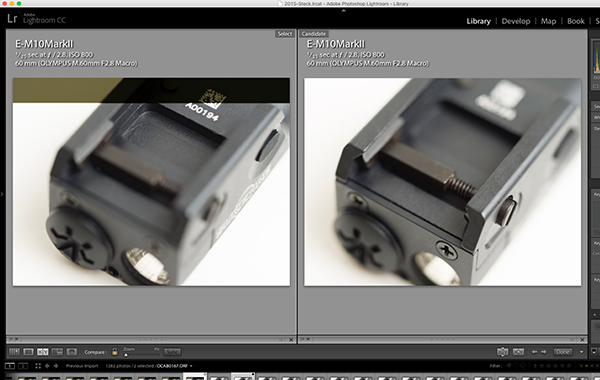Switch to Grid view icon
The height and width of the screenshot is (380, 600).
coord(14,351)
